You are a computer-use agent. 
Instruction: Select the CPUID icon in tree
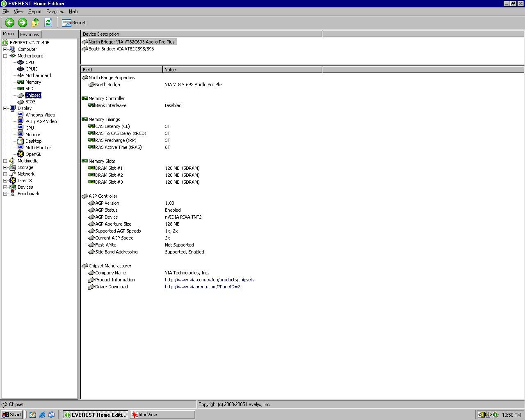[x=21, y=69]
